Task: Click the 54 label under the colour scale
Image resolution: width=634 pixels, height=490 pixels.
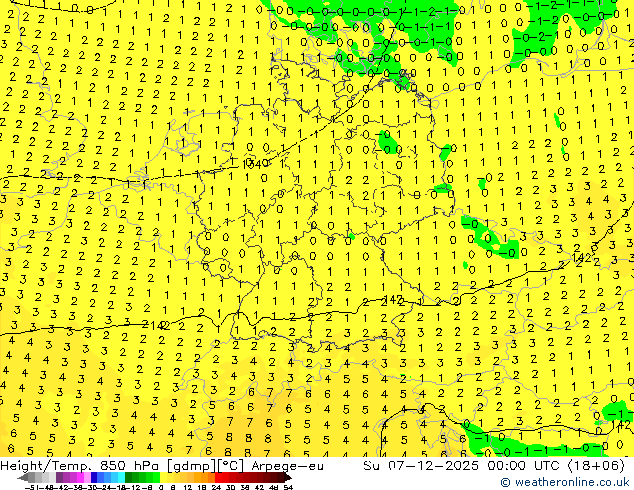Action: click(288, 487)
